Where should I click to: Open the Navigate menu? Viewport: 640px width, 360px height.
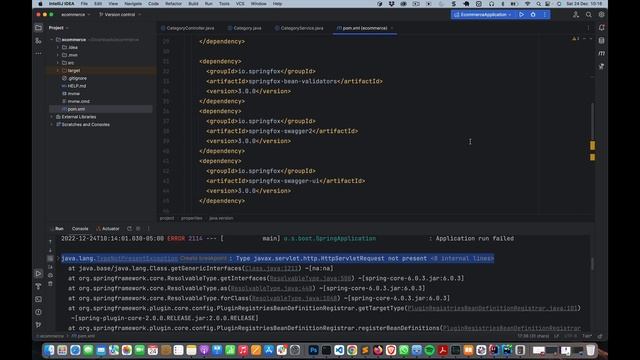[x=133, y=4]
